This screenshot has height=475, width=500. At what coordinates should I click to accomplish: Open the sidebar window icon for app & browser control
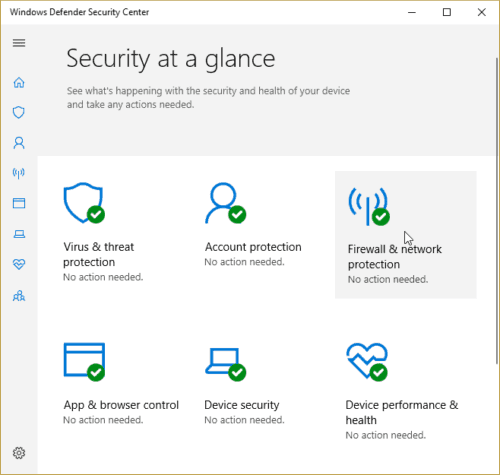tap(19, 203)
